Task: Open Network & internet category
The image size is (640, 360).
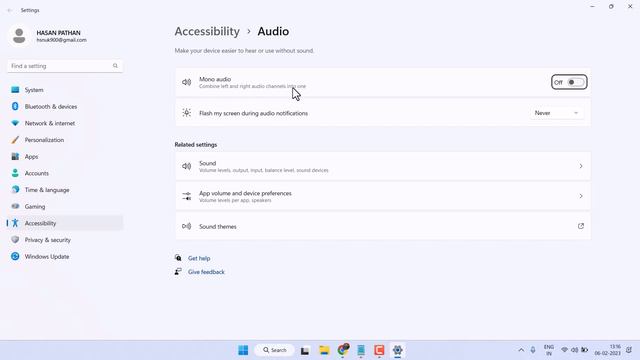Action: click(x=65, y=123)
